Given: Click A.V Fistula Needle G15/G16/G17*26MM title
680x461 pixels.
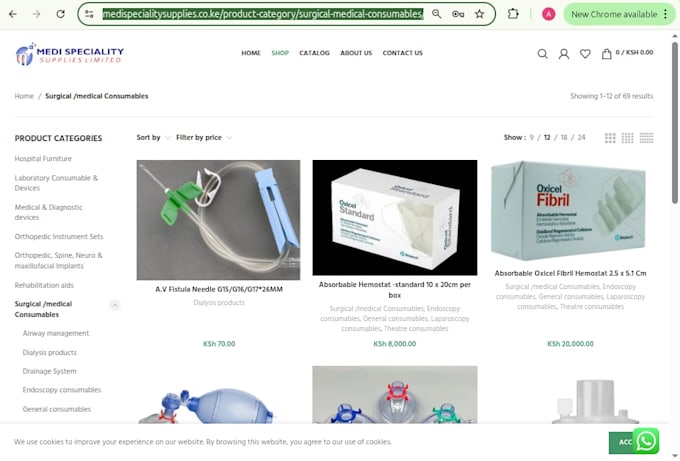Looking at the screenshot, I should [219, 289].
